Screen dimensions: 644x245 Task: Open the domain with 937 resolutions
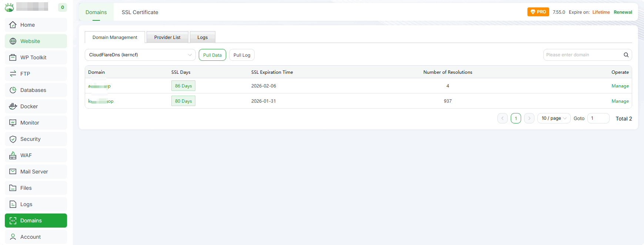[101, 101]
